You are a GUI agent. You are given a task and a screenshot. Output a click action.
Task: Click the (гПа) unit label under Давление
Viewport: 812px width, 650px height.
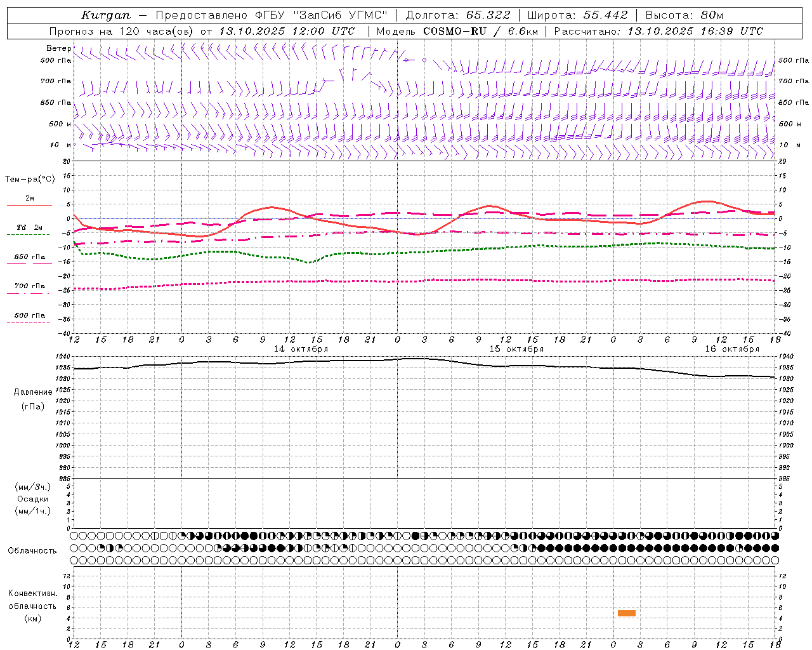pyautogui.click(x=33, y=407)
